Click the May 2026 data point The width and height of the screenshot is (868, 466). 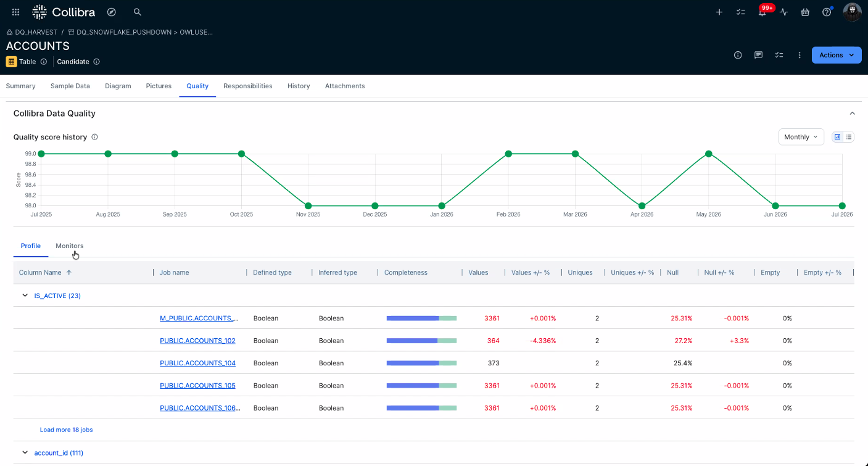point(708,154)
